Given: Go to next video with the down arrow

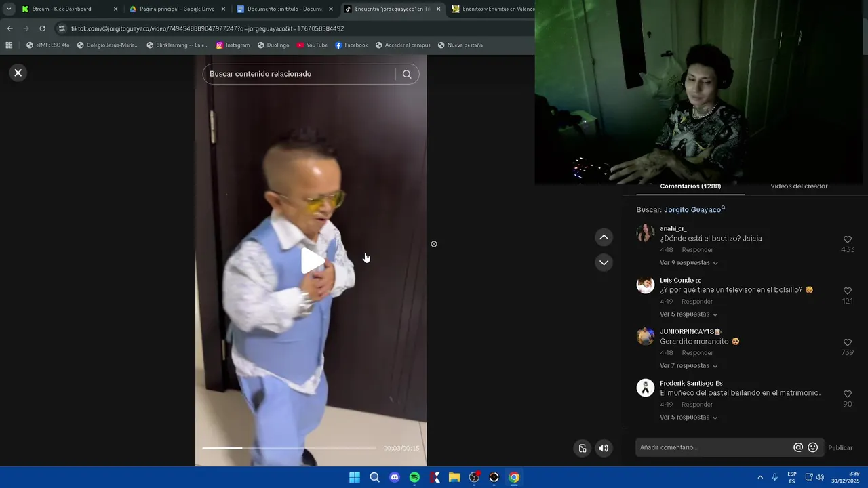Looking at the screenshot, I should [604, 262].
